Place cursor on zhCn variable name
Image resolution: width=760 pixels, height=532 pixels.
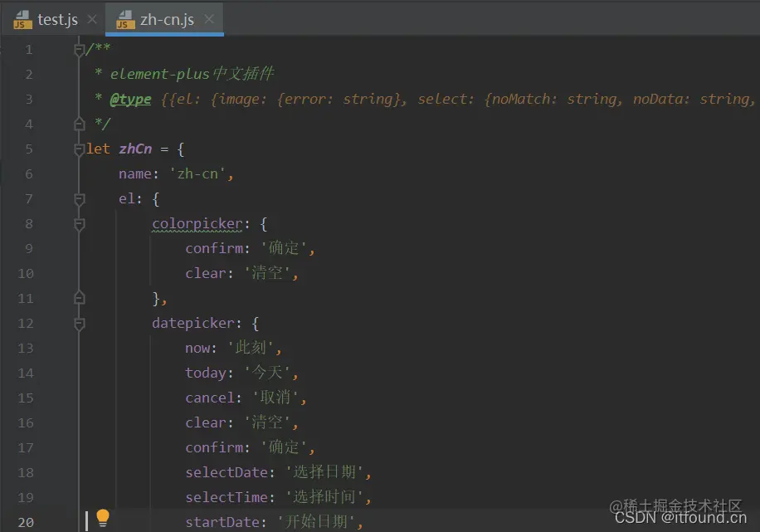pyautogui.click(x=135, y=149)
